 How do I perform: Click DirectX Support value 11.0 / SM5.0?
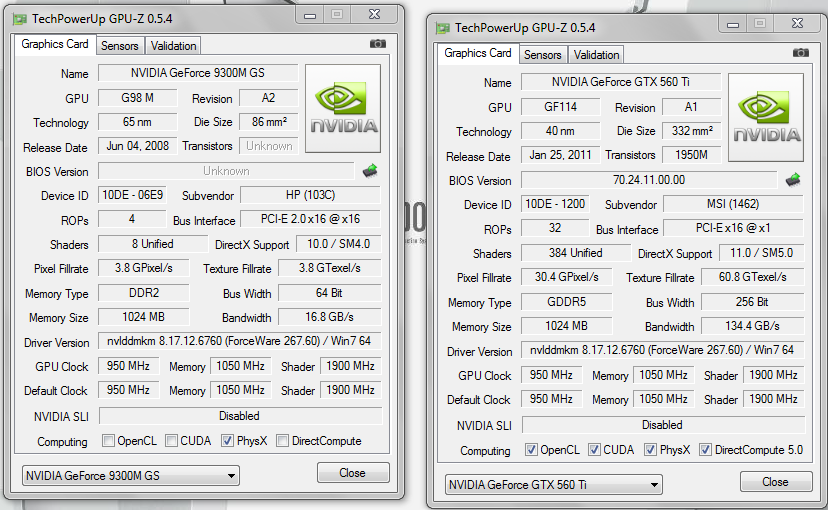(761, 253)
